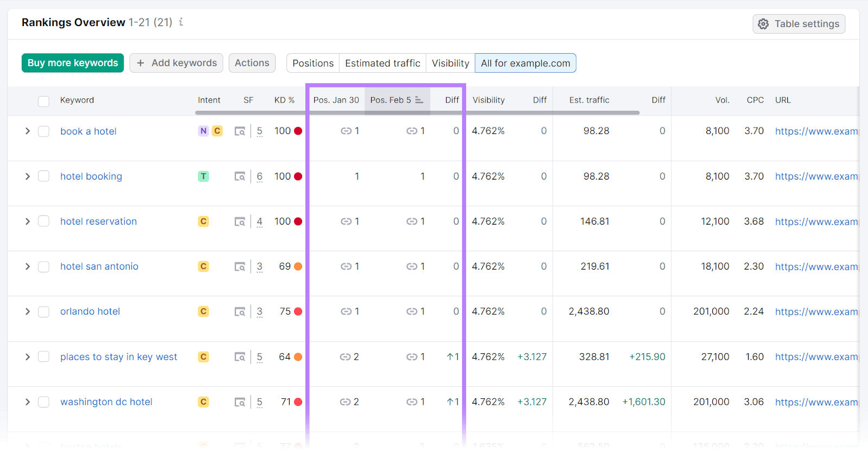868x452 pixels.
Task: Click orange KD dot for hotel san antonio
Action: (298, 266)
